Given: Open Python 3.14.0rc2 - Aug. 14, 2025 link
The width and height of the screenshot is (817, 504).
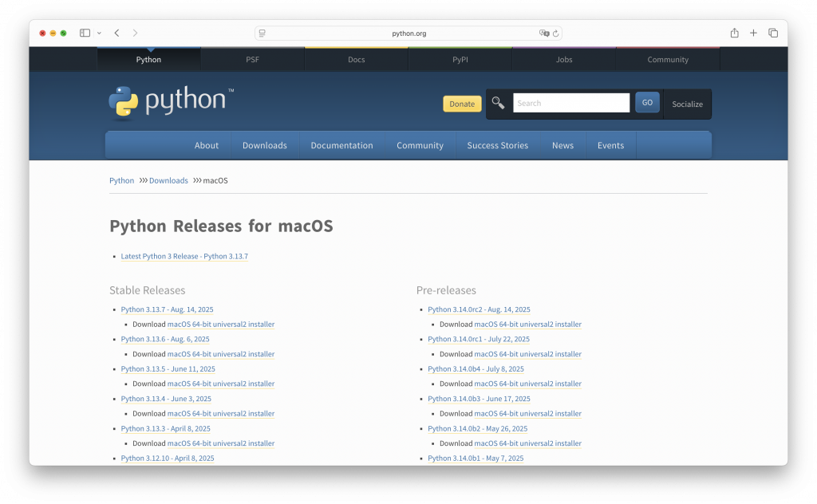Looking at the screenshot, I should [479, 309].
